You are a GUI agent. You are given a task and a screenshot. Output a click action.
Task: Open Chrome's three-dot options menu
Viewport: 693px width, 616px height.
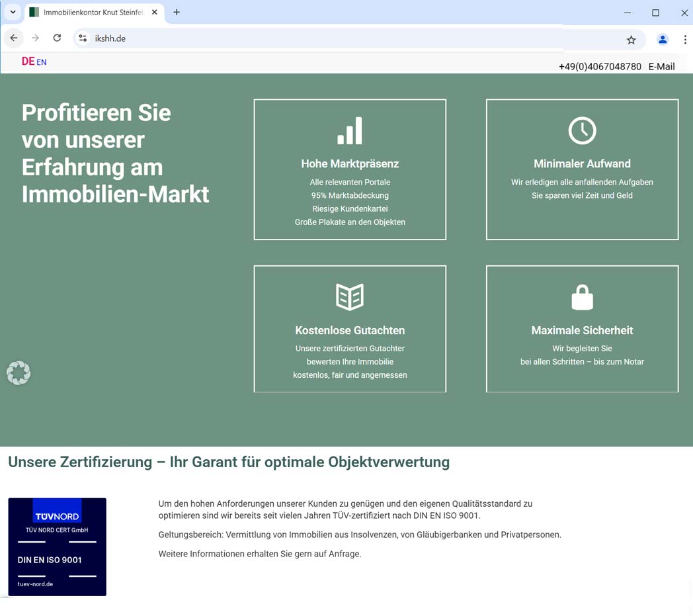684,40
